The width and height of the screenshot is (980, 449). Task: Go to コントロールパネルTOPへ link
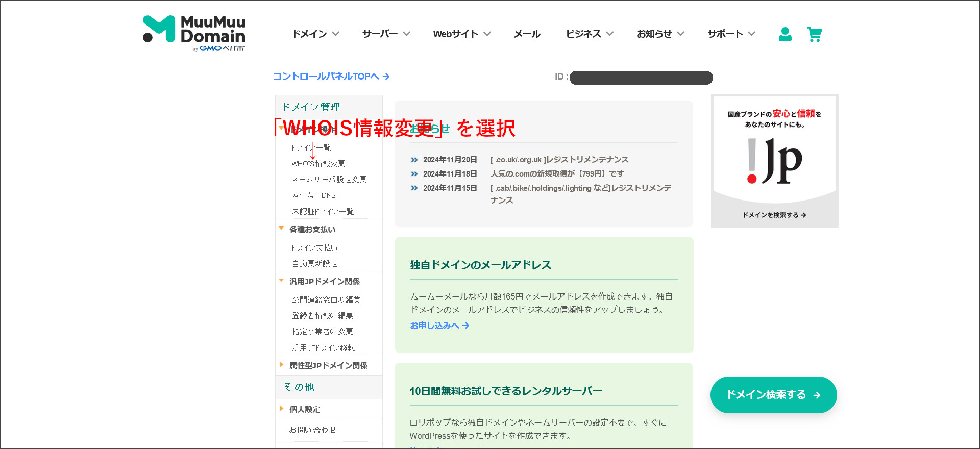point(331,76)
